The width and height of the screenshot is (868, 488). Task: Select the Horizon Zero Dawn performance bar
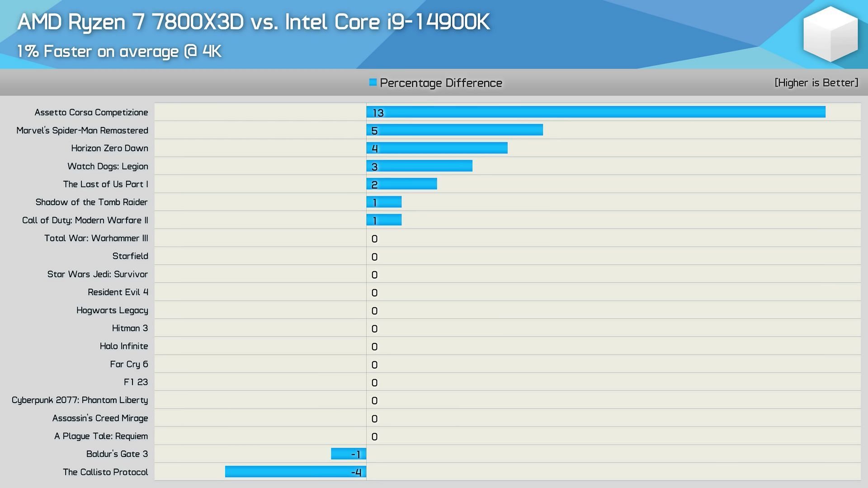click(437, 148)
